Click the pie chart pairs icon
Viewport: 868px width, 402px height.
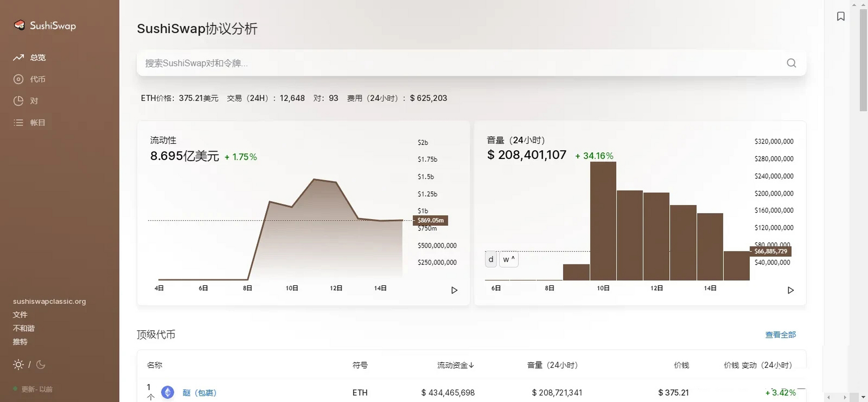18,101
